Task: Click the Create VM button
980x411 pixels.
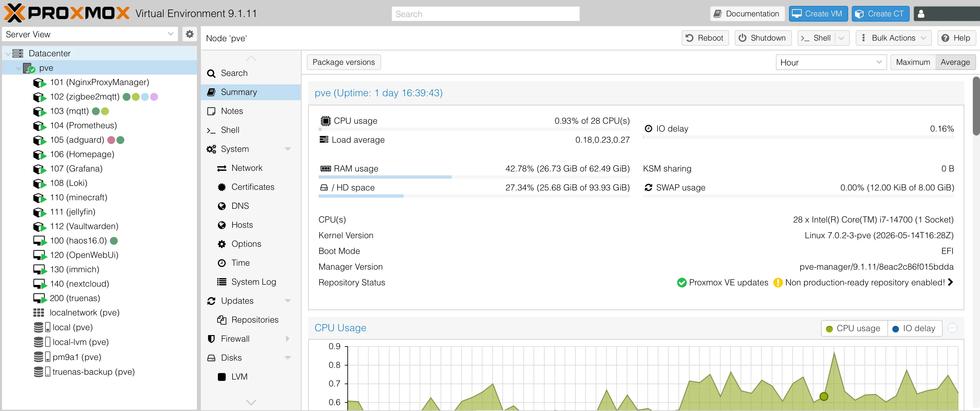Action: (x=818, y=14)
